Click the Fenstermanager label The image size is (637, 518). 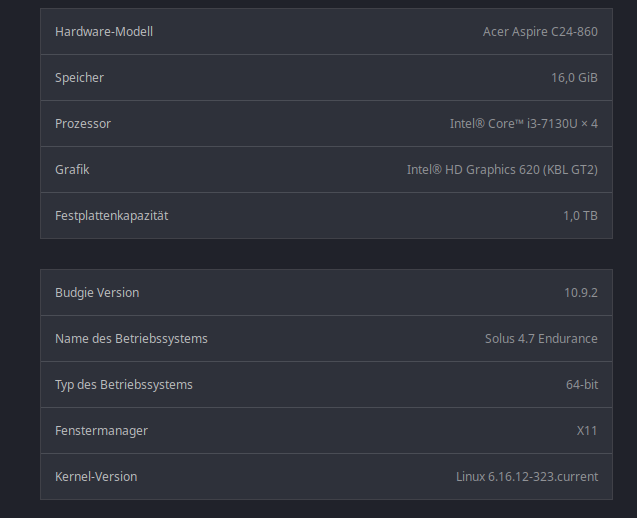tap(102, 430)
